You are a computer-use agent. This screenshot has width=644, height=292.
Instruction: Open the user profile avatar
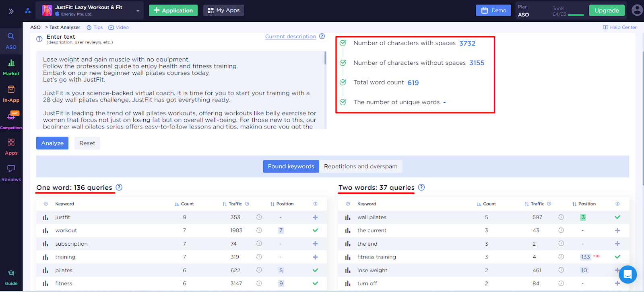637,10
